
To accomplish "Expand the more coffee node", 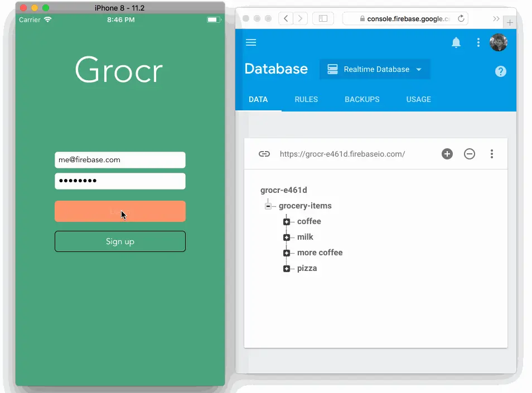I will [x=287, y=253].
